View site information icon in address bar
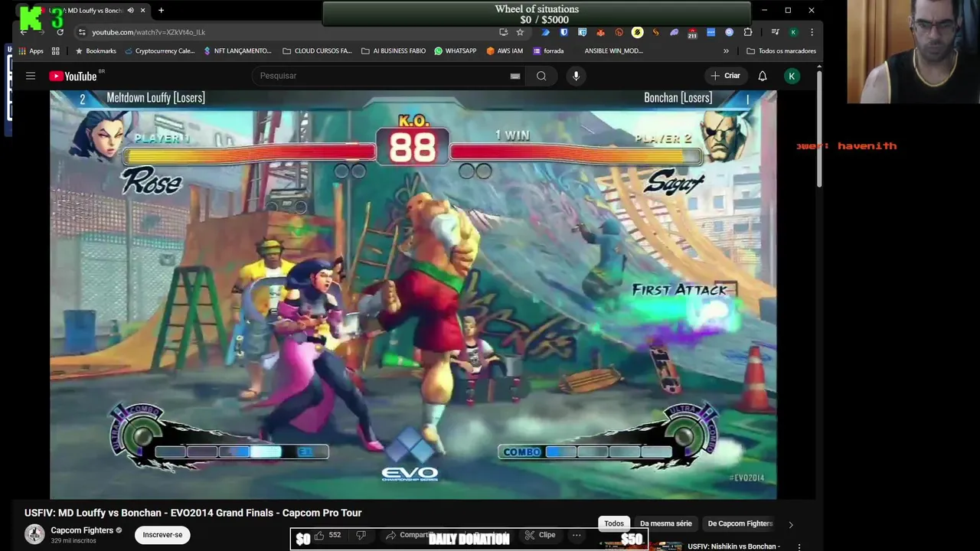This screenshot has width=980, height=551. [82, 32]
